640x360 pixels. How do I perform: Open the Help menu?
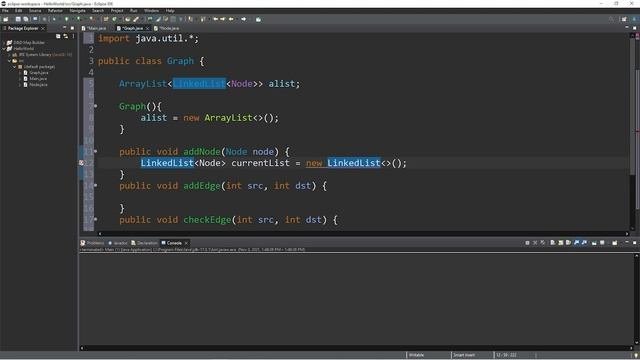(x=170, y=11)
